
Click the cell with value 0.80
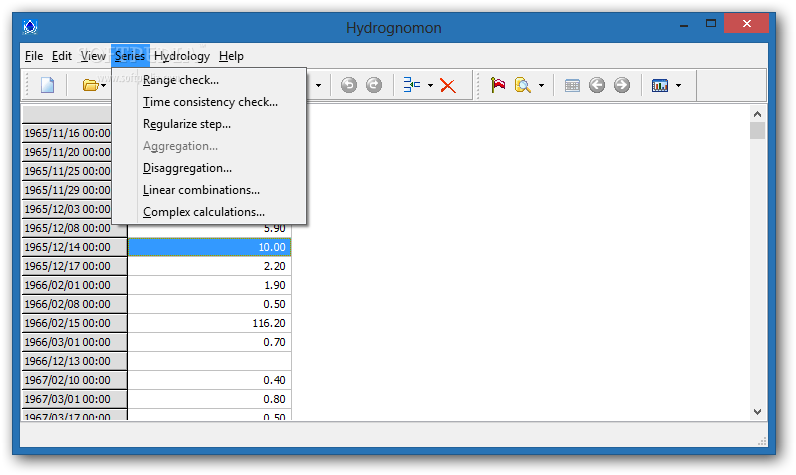click(209, 399)
